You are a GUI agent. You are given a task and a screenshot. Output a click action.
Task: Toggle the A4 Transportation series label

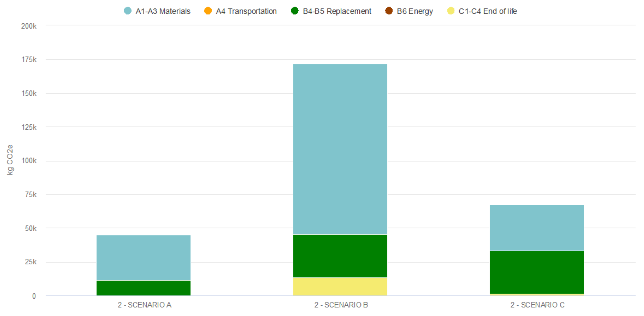[x=246, y=11]
